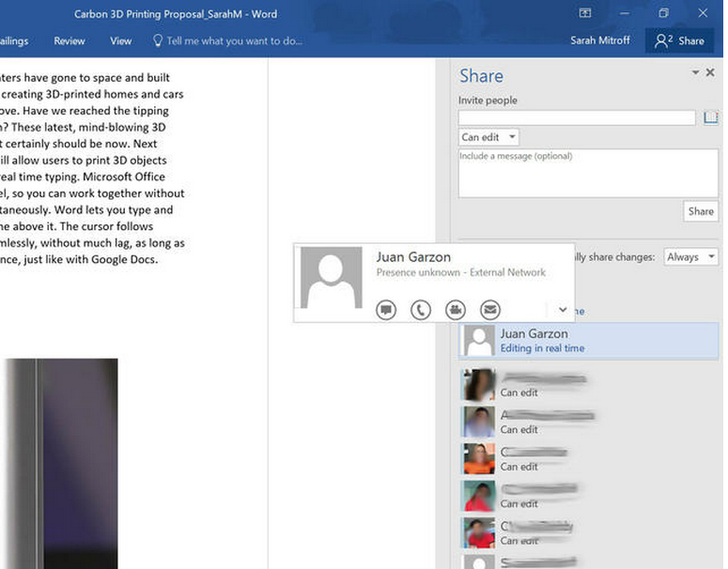Open the Mailings ribbon tab
Screen dimensions: 728x569
pyautogui.click(x=14, y=40)
